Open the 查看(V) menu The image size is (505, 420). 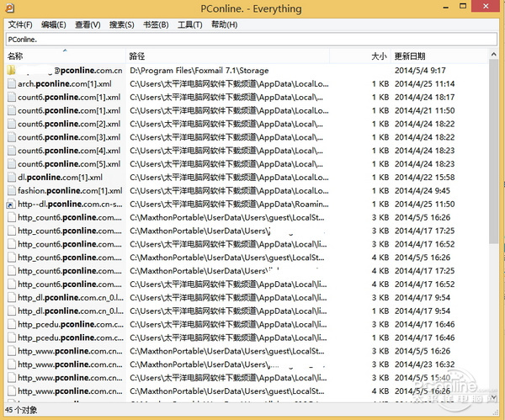[x=88, y=24]
